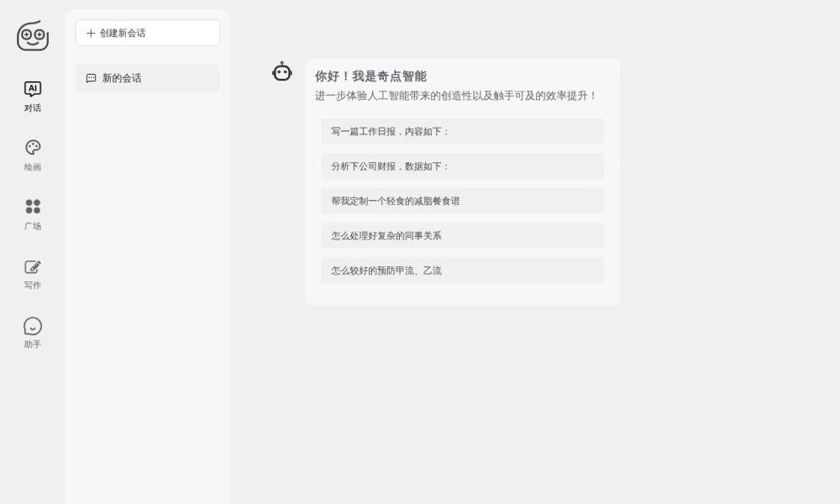Choose the 分析下公司财报 suggestion

[462, 166]
